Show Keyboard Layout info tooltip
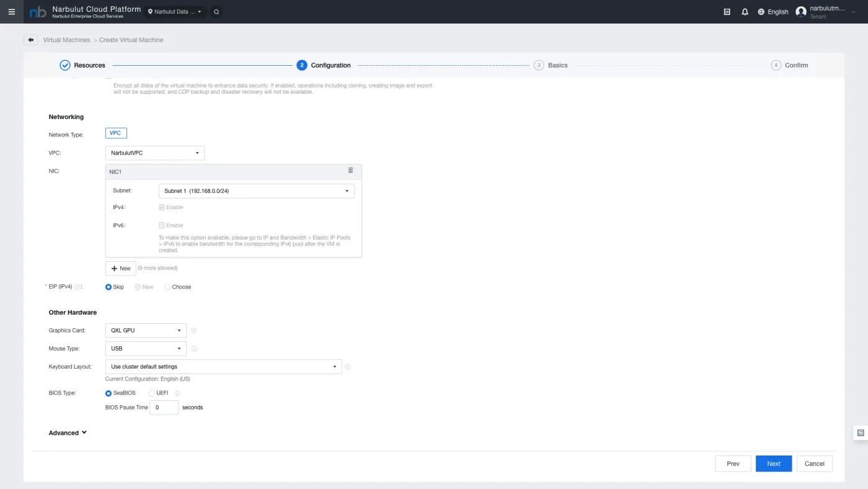The height and width of the screenshot is (489, 868). (347, 367)
